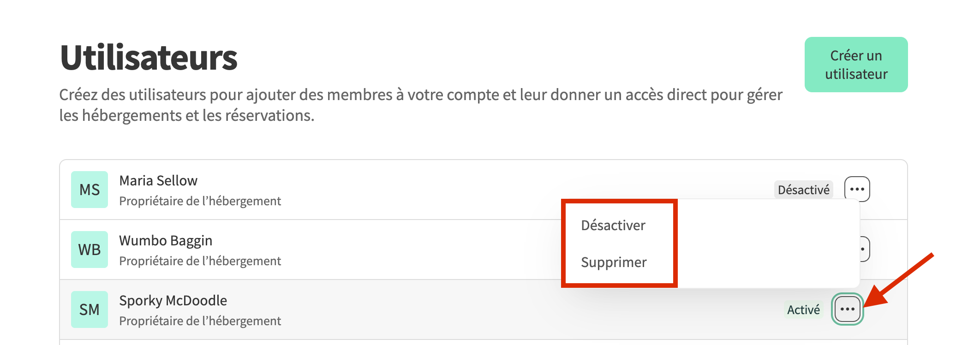Screen dimensions: 980x345
Task: Click the SM initials avatar
Action: (x=90, y=309)
